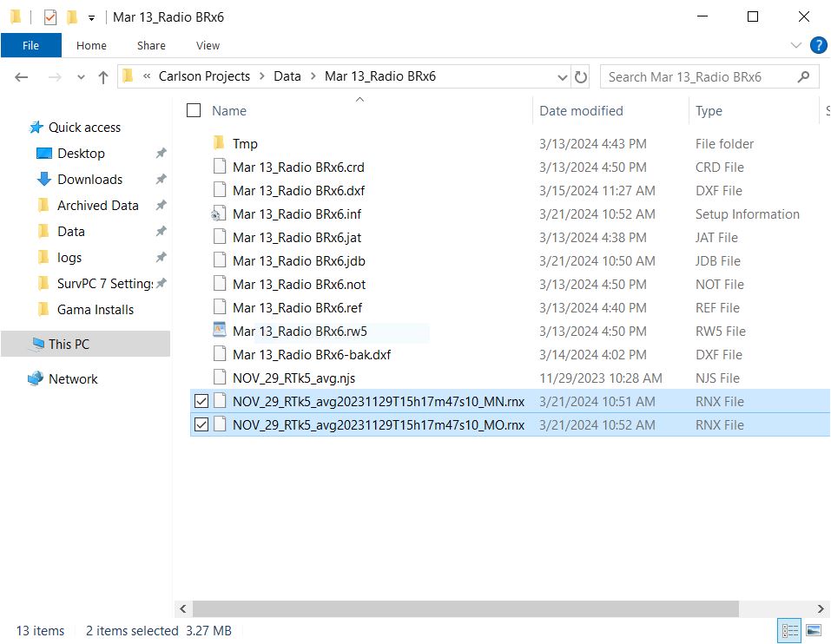Select the Tmp folder name
Screen dimensions: 831x644
click(245, 144)
